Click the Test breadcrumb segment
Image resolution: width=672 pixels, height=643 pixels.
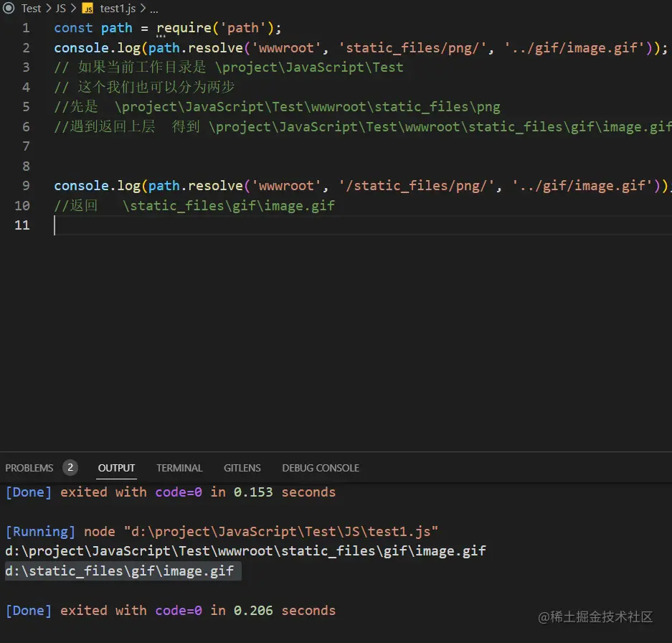[x=31, y=8]
